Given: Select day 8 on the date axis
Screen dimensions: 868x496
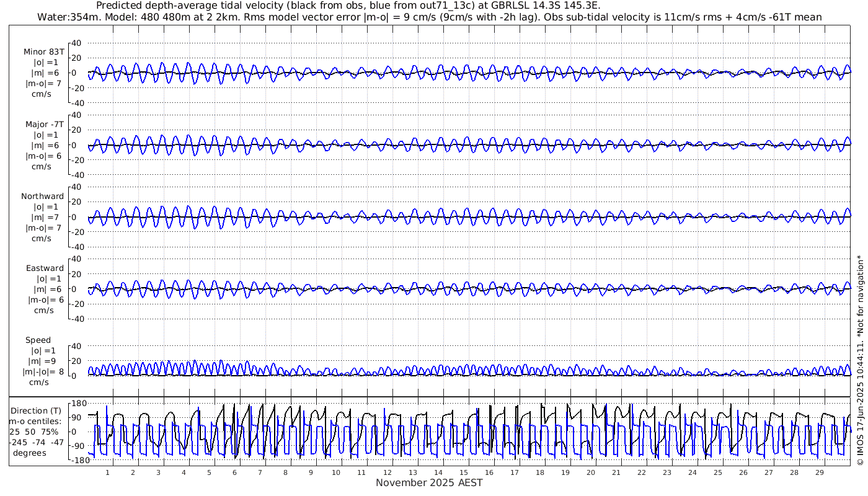Looking at the screenshot, I should coord(285,472).
